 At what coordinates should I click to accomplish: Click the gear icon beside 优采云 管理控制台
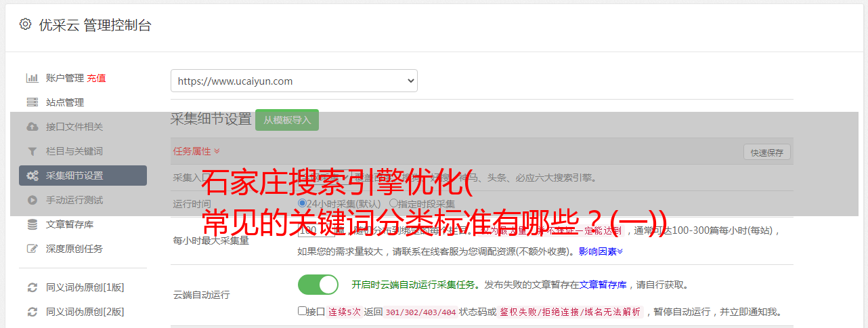25,24
